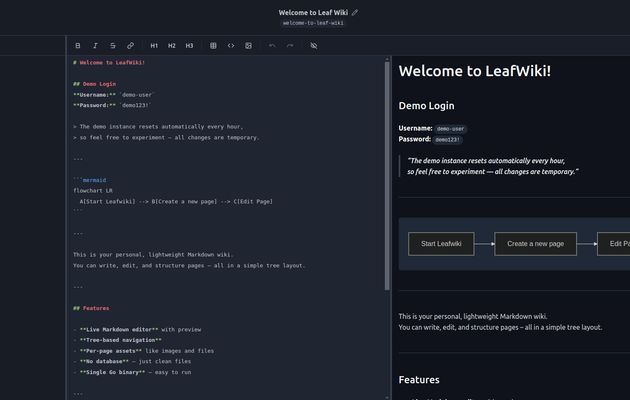
Task: Insert a heading level 1
Action: (x=154, y=46)
